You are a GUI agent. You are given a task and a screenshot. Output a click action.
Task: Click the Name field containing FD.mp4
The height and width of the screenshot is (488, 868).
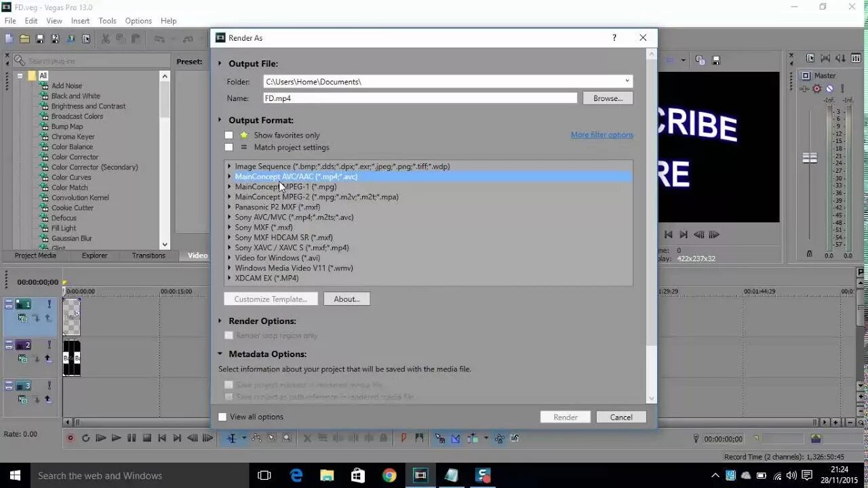420,98
